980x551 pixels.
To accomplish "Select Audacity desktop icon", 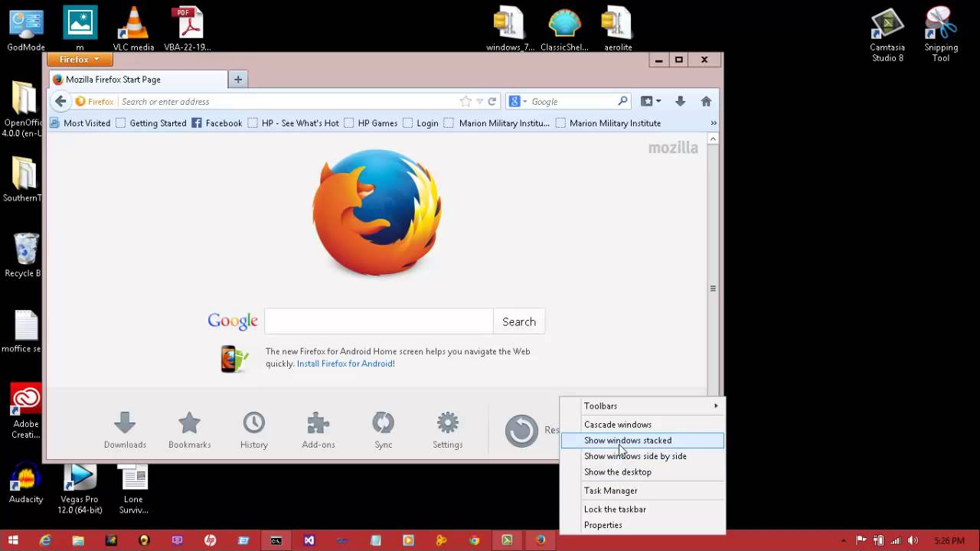I will click(x=26, y=484).
